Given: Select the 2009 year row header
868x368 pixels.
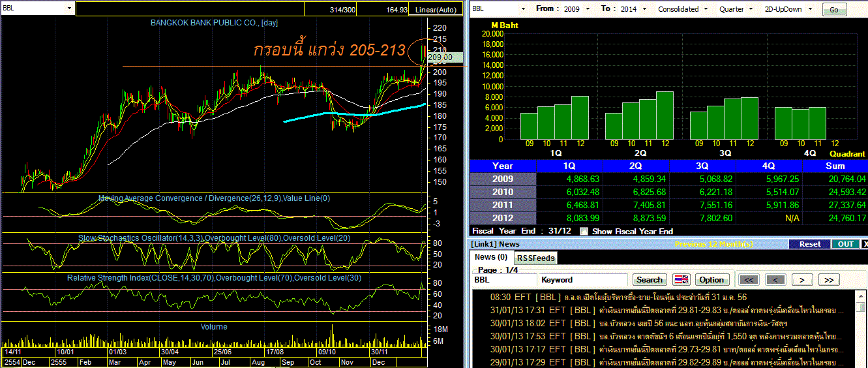Looking at the screenshot, I should [x=503, y=179].
